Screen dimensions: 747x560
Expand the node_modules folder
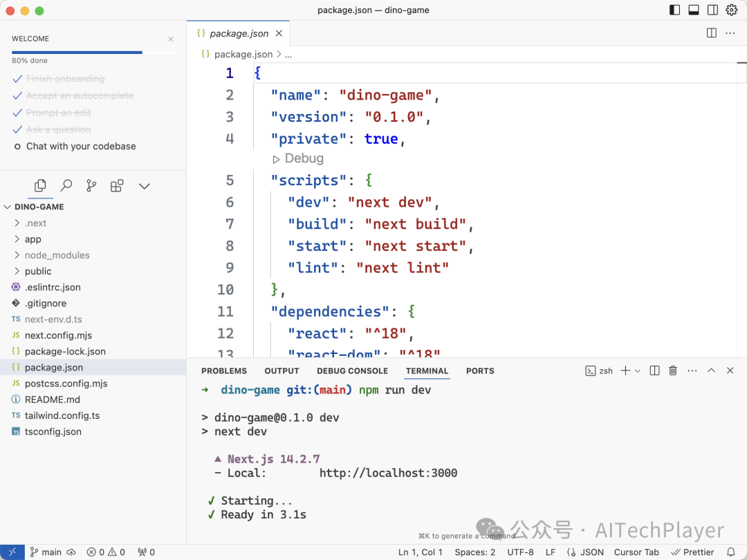click(x=57, y=255)
